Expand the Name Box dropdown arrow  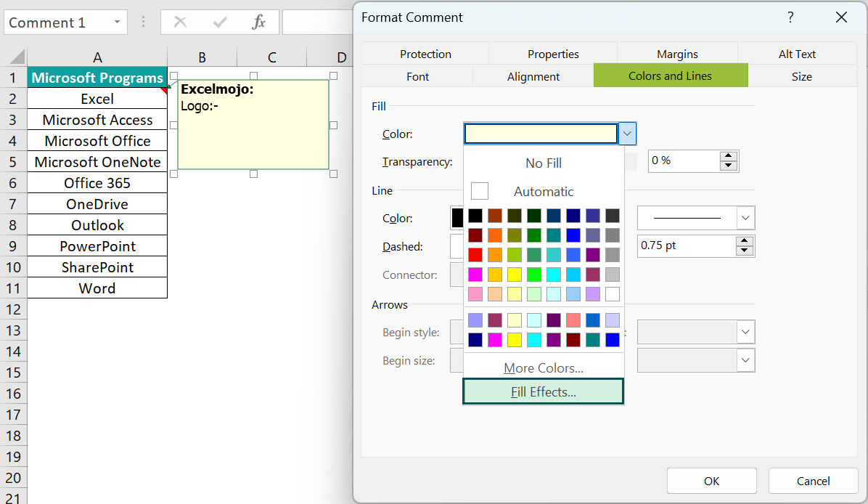pyautogui.click(x=117, y=23)
